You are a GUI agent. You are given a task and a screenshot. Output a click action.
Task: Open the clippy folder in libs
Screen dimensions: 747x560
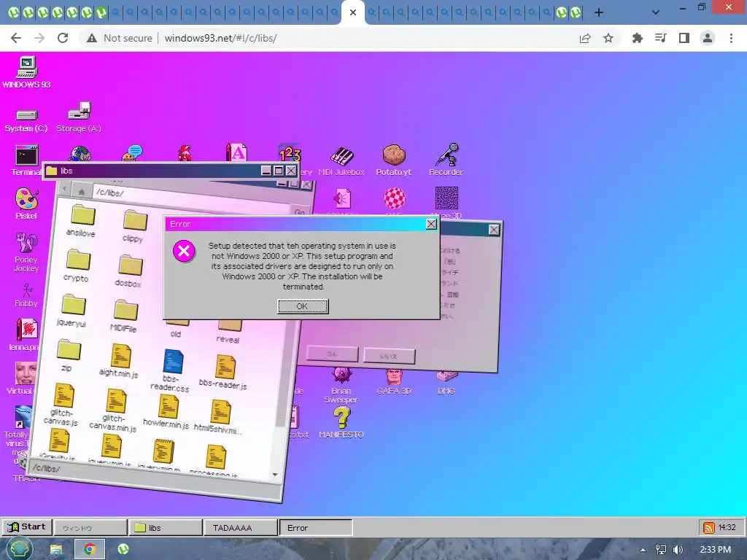[134, 226]
